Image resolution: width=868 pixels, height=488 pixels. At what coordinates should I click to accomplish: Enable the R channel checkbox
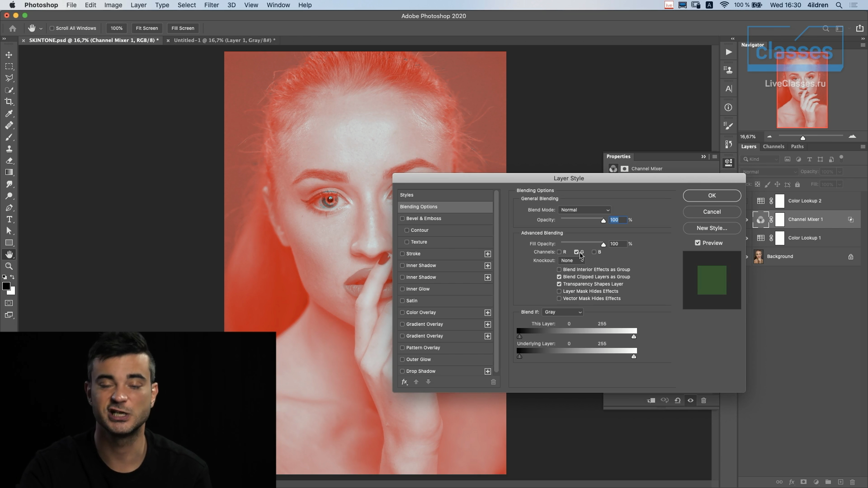click(x=559, y=252)
